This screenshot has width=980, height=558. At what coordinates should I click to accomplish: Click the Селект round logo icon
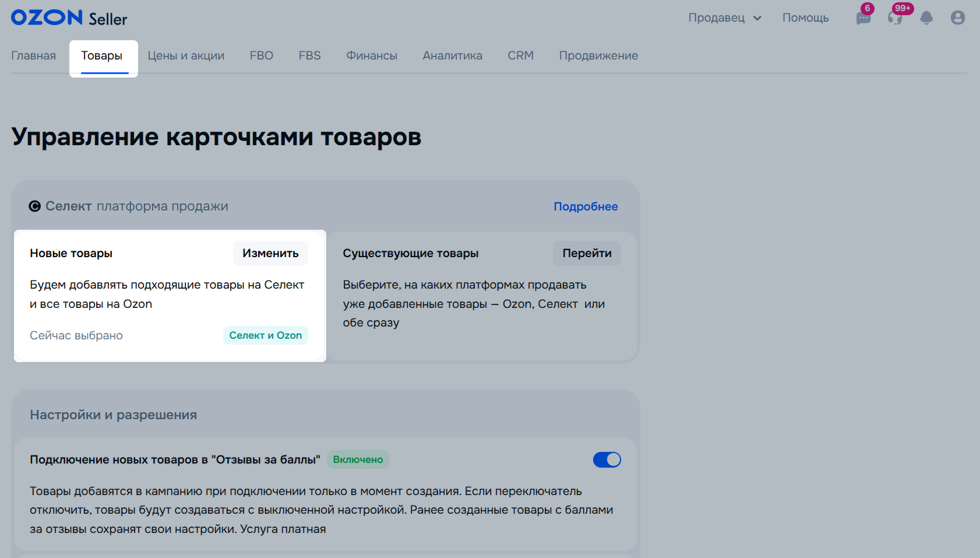pyautogui.click(x=35, y=206)
